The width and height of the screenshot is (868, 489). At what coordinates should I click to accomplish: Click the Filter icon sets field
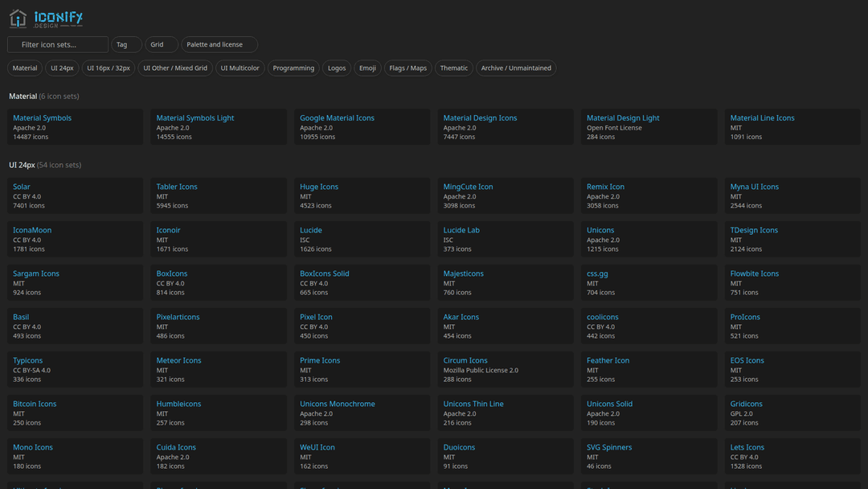[58, 45]
